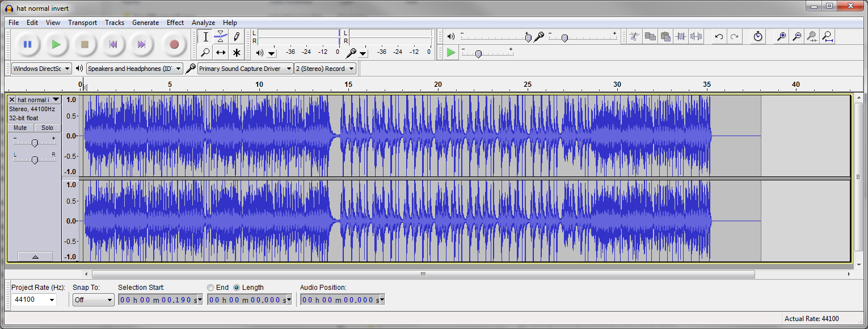
Task: Click the Paste clipboard icon
Action: (x=665, y=36)
